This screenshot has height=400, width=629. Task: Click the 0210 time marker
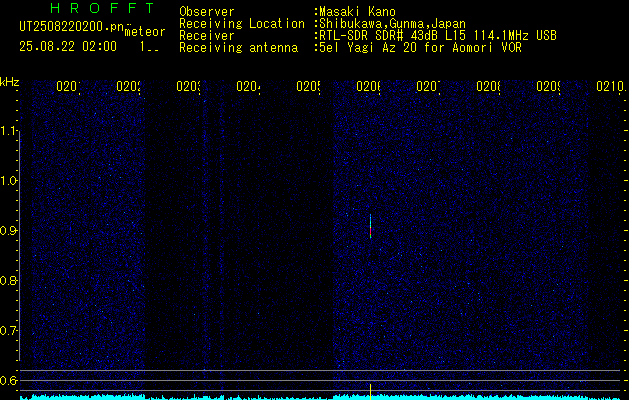[610, 86]
